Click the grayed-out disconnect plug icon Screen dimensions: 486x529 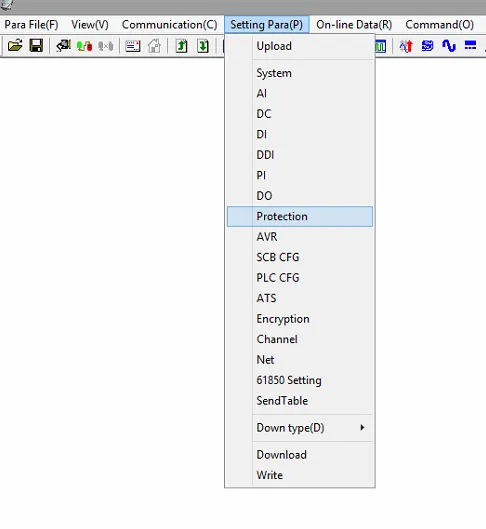pyautogui.click(x=106, y=46)
